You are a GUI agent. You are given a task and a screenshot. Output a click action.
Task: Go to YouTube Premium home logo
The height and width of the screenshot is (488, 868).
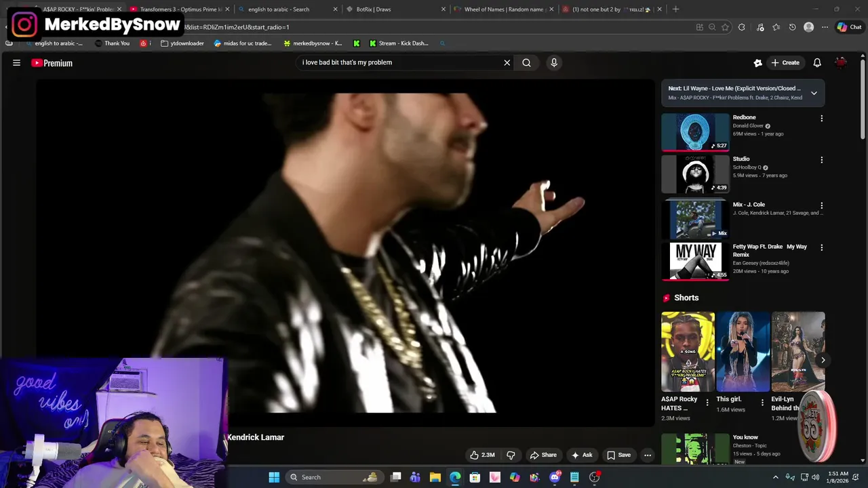(x=52, y=63)
